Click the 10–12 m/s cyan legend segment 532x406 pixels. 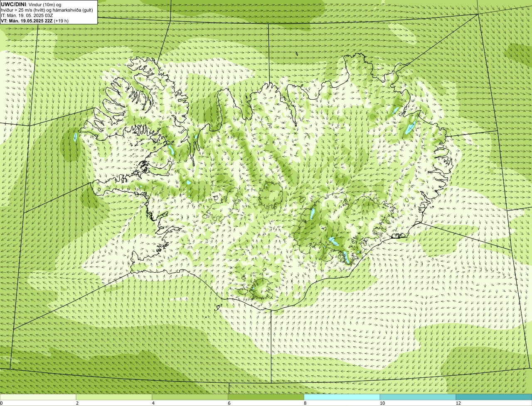pyautogui.click(x=418, y=397)
